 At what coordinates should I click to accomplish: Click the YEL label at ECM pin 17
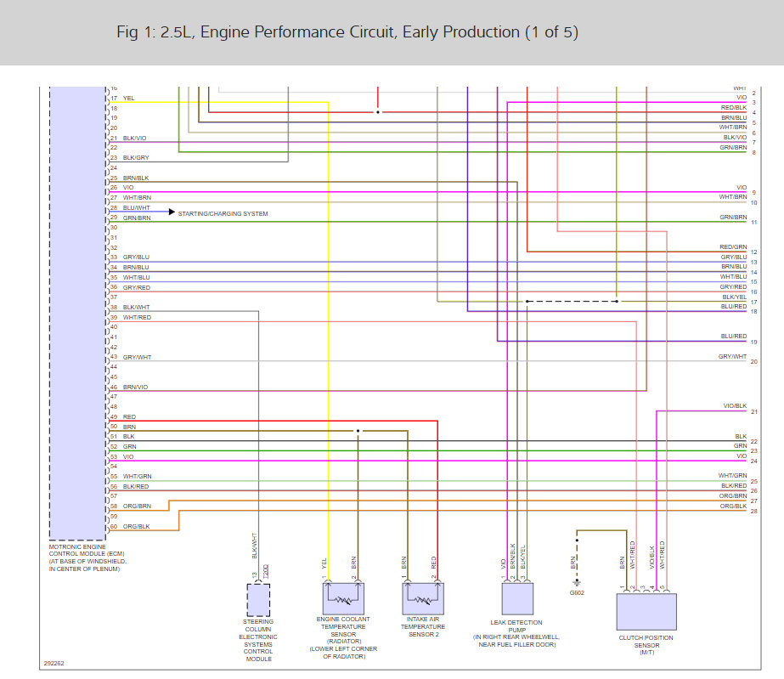point(129,99)
